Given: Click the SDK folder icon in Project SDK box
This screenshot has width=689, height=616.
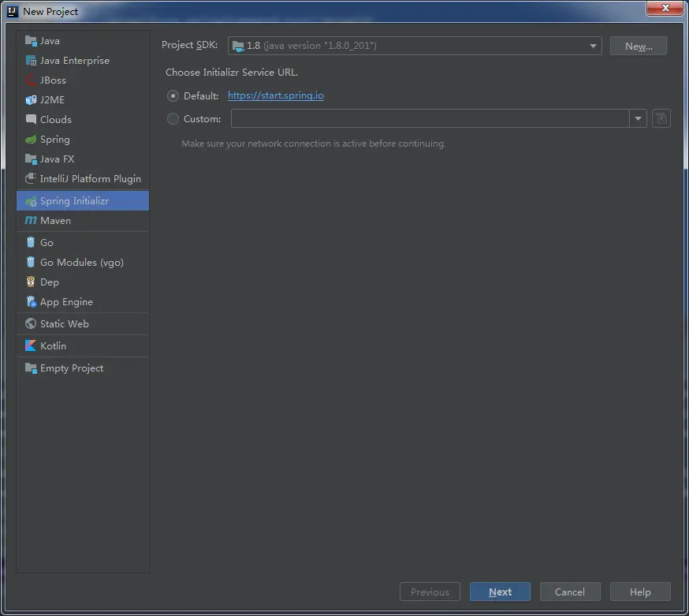Looking at the screenshot, I should pyautogui.click(x=238, y=46).
